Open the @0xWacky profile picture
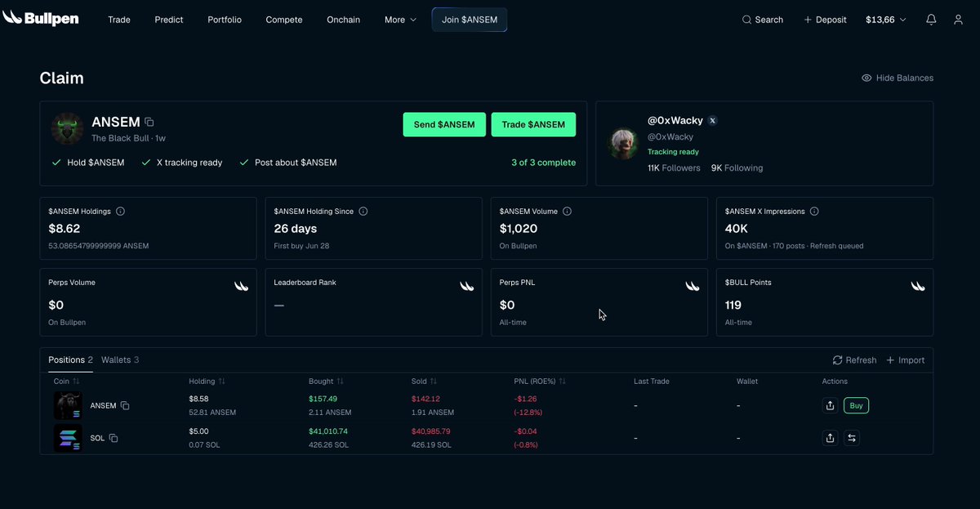This screenshot has width=980, height=509. (x=623, y=143)
